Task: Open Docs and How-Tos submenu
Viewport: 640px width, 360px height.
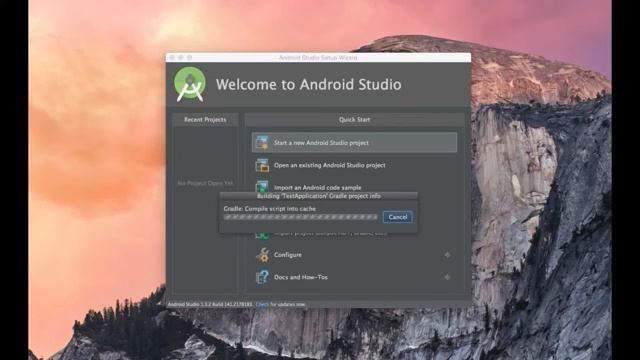Action: click(354, 277)
